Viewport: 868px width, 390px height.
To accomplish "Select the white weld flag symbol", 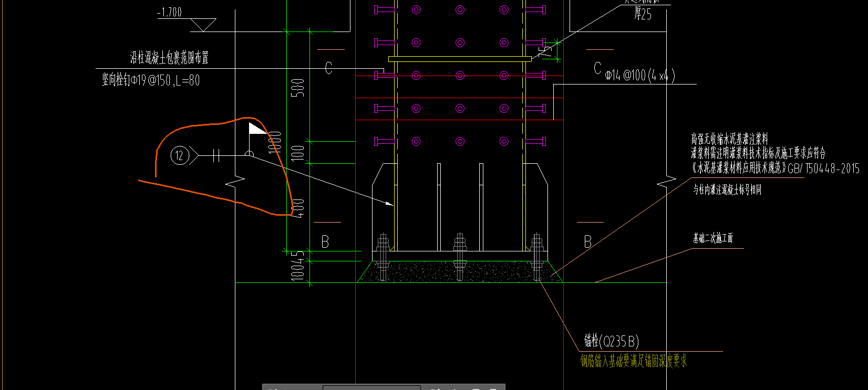I will 257,129.
